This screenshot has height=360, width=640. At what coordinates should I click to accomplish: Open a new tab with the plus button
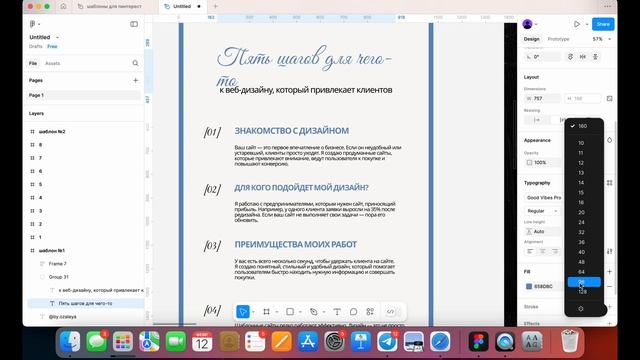tap(216, 6)
